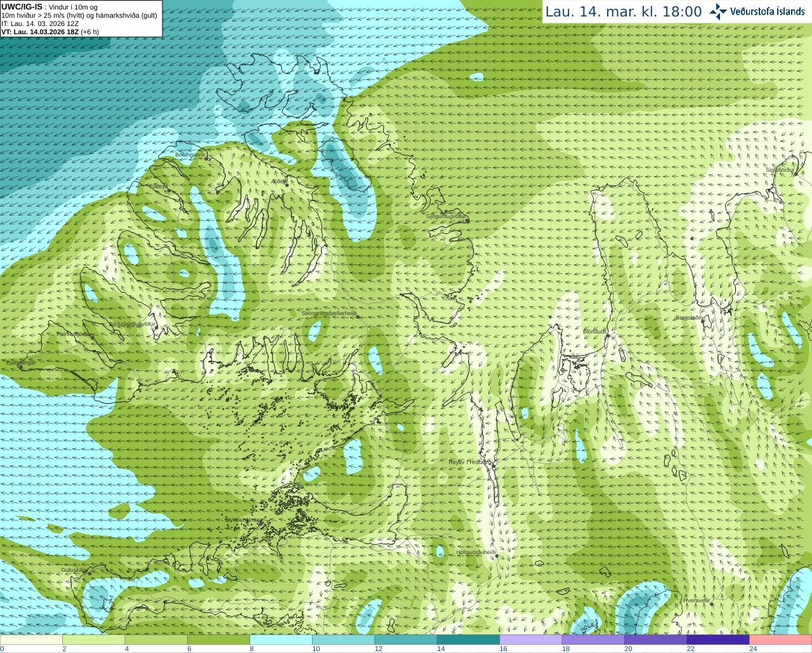Select the pink above-24 m/s legend swatch
812x653 pixels.
click(x=780, y=640)
